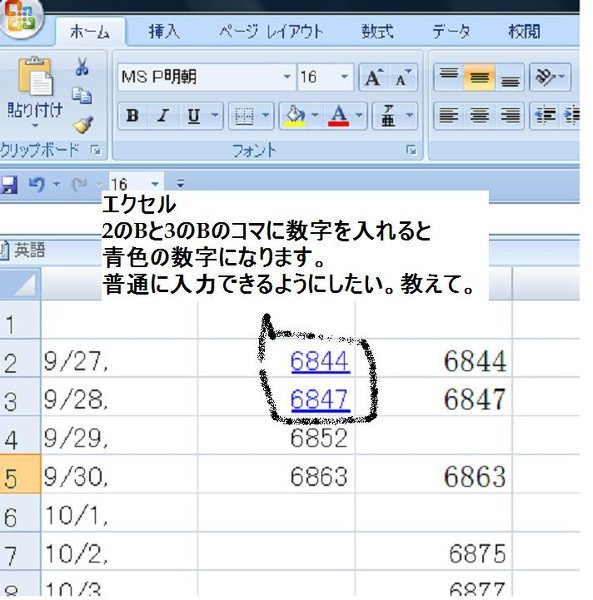Select bottom vertical alignment
Viewport: 593px width, 600px height.
coord(510,78)
